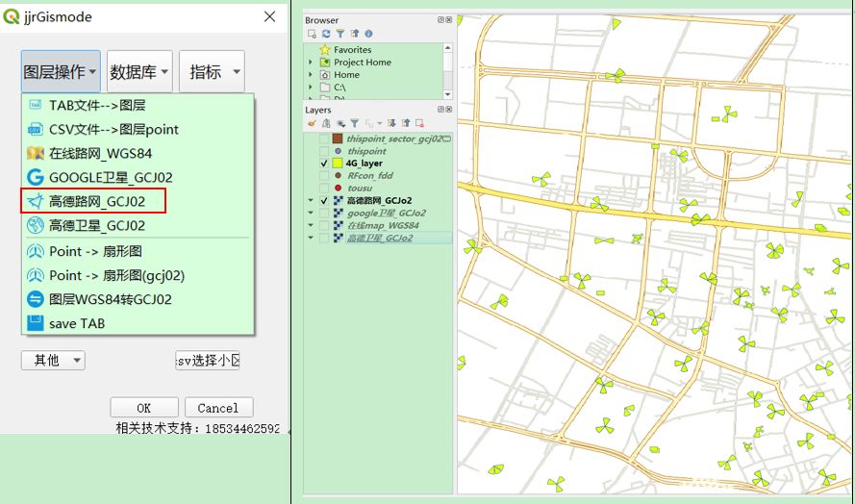Click the Favorites star in Browser
855x504 pixels.
(x=325, y=50)
